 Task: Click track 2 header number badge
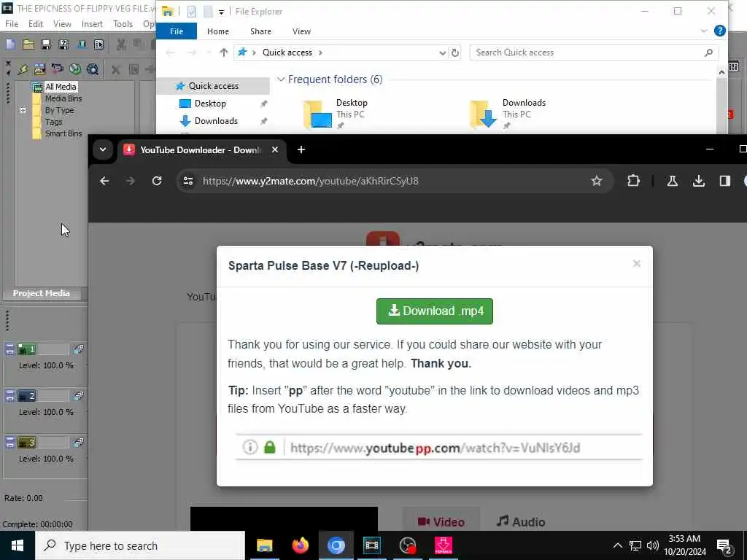(27, 396)
